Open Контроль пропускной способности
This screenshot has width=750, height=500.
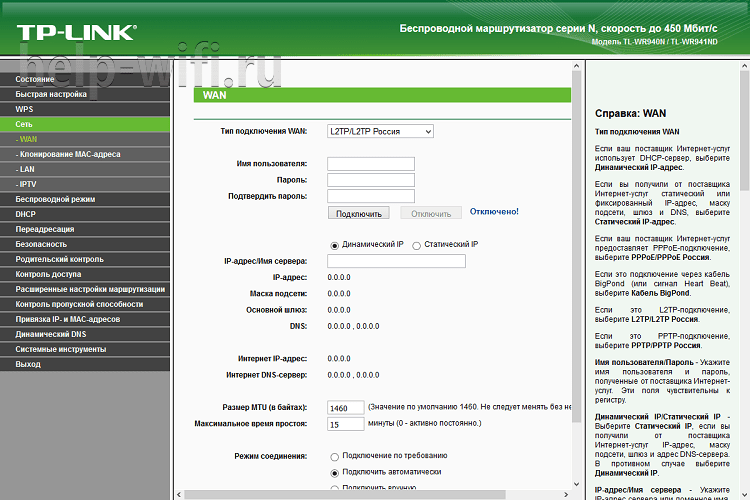85,304
